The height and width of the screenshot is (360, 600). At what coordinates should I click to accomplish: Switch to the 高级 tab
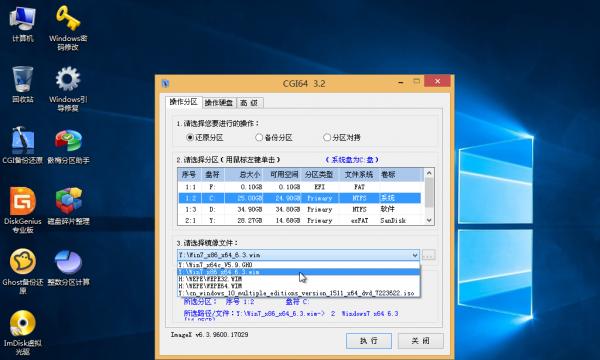(x=249, y=103)
